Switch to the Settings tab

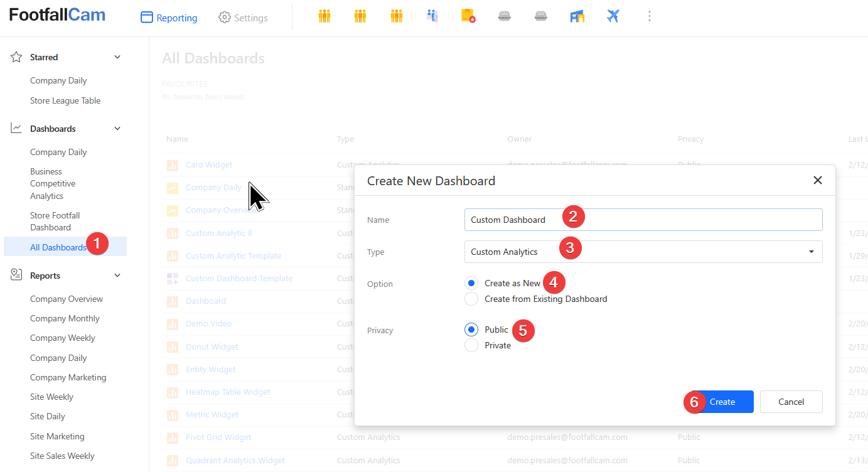[243, 18]
